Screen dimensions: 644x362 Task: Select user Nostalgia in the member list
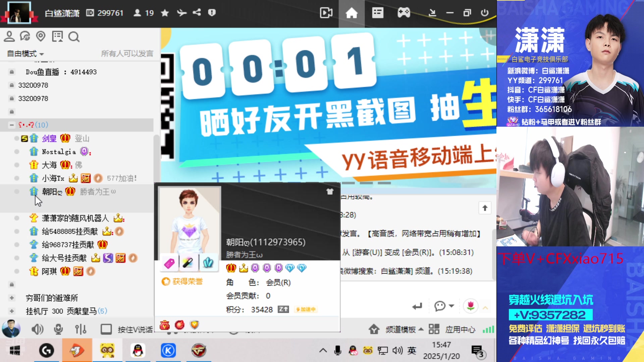[x=59, y=152]
